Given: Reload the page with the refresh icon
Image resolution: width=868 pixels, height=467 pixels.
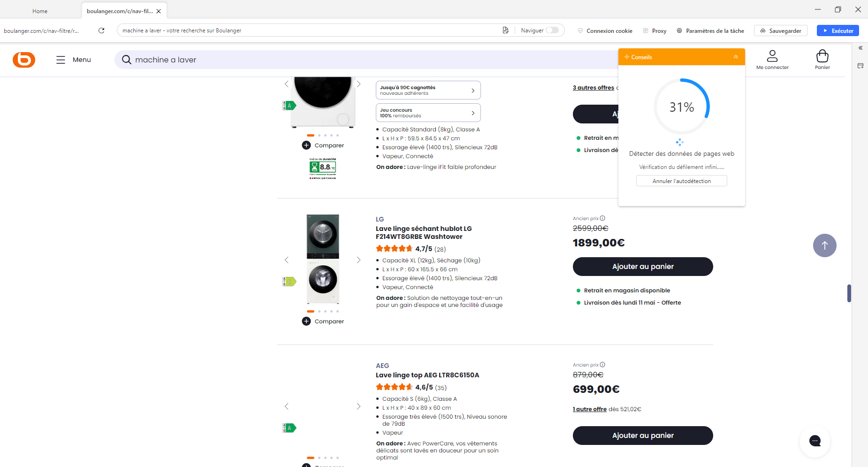Looking at the screenshot, I should (x=101, y=31).
